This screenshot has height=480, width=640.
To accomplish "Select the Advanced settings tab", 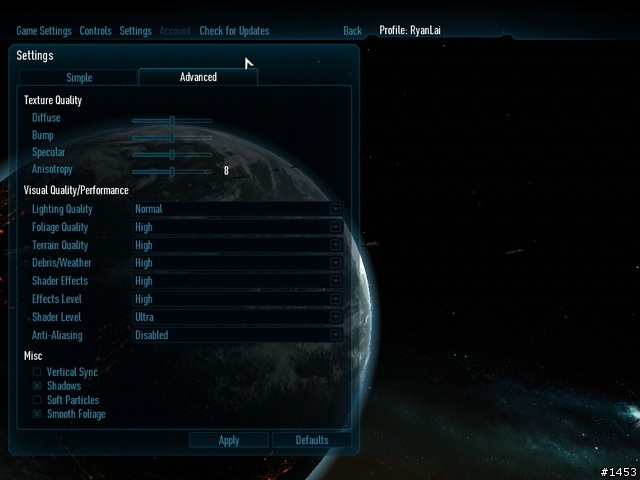I will tap(198, 77).
